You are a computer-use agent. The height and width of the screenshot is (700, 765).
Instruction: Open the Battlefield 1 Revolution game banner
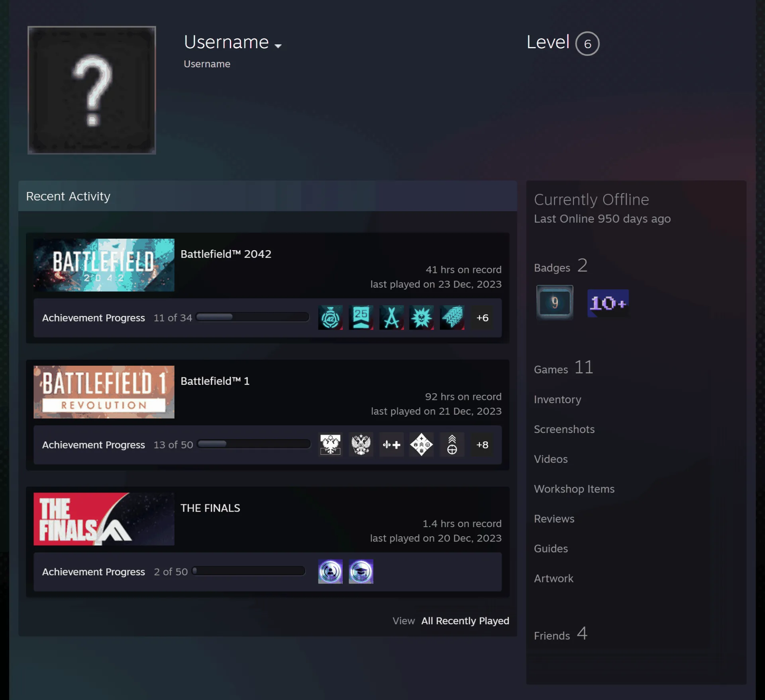click(104, 392)
